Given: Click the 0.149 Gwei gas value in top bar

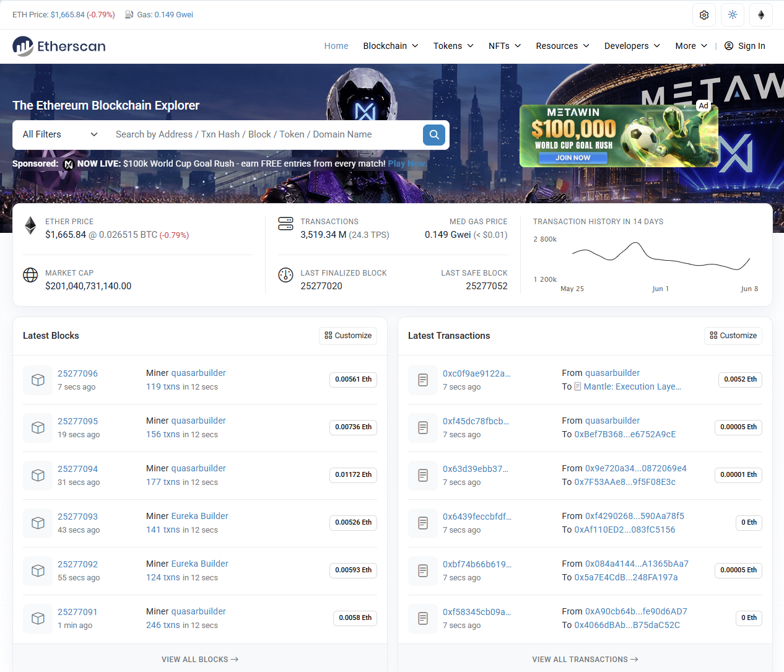Looking at the screenshot, I should 174,14.
